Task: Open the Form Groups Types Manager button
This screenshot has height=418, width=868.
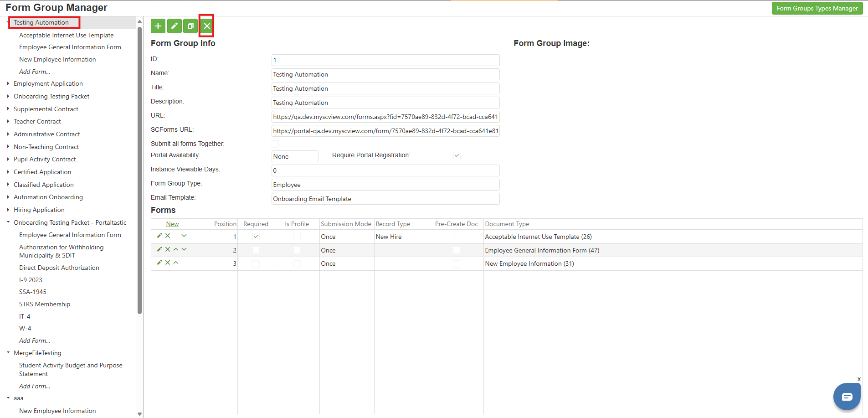Action: 817,8
